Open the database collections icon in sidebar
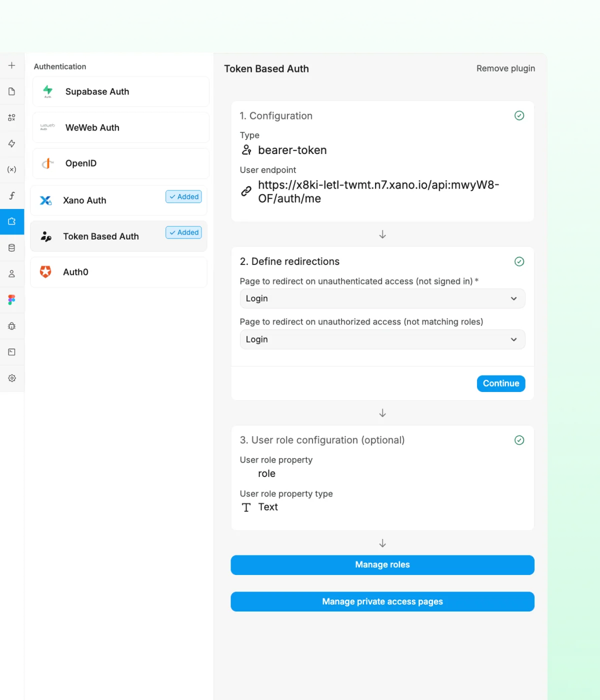Screen dimensions: 600x700 click(11, 248)
